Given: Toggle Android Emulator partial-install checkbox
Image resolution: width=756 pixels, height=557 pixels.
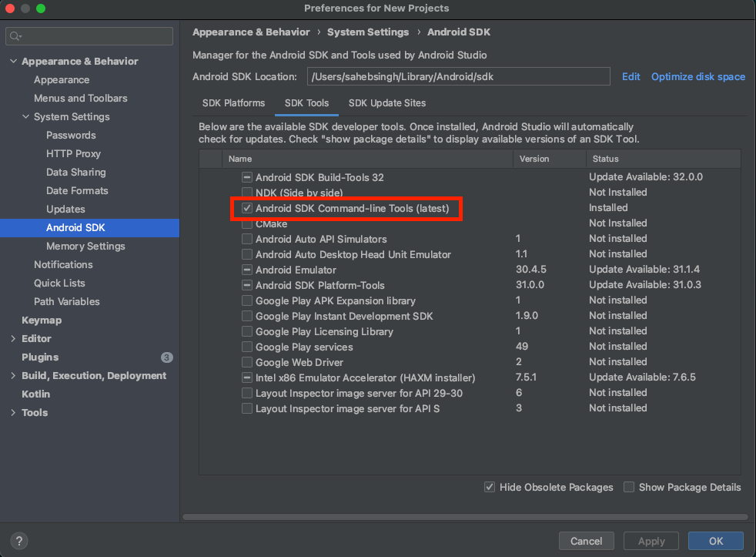Looking at the screenshot, I should pyautogui.click(x=247, y=270).
